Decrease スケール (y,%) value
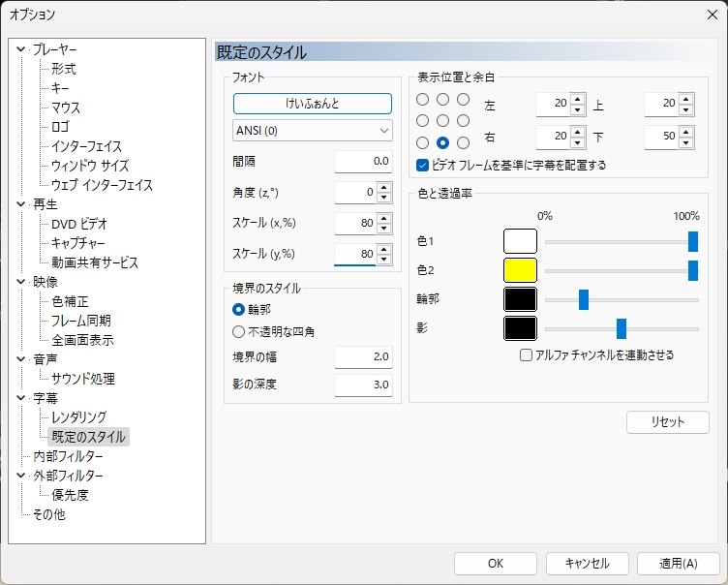 (384, 259)
